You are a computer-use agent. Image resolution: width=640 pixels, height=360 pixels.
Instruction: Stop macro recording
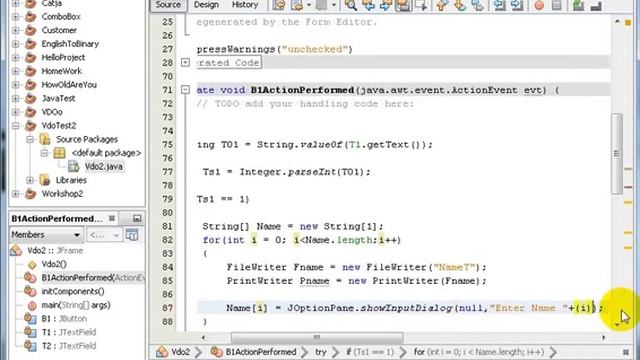click(556, 5)
